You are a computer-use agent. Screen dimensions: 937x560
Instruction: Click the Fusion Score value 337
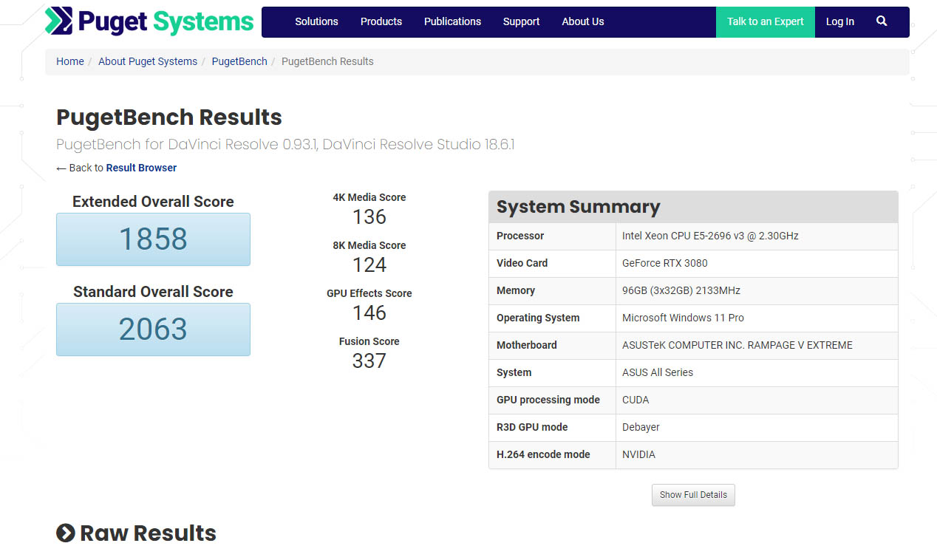(x=369, y=361)
